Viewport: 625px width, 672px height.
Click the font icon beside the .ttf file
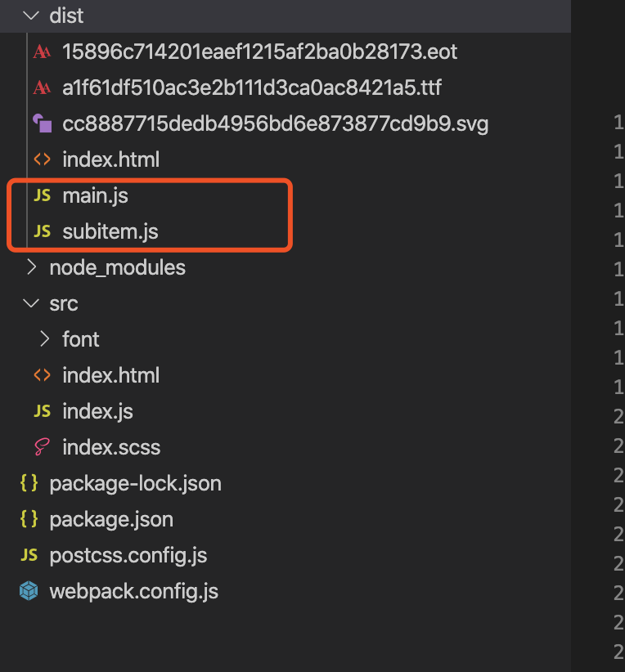42,88
